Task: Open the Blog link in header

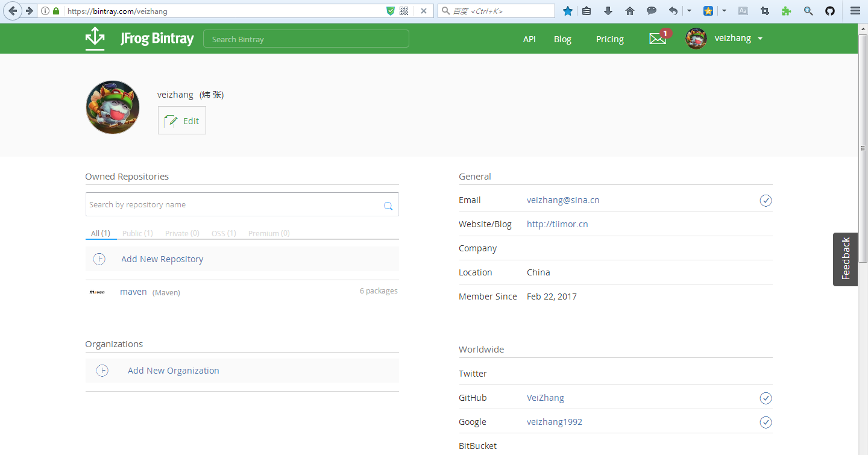Action: click(562, 39)
